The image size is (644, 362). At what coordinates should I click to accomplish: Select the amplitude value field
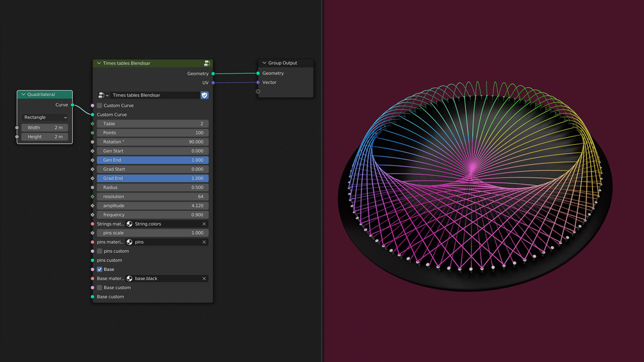click(153, 206)
